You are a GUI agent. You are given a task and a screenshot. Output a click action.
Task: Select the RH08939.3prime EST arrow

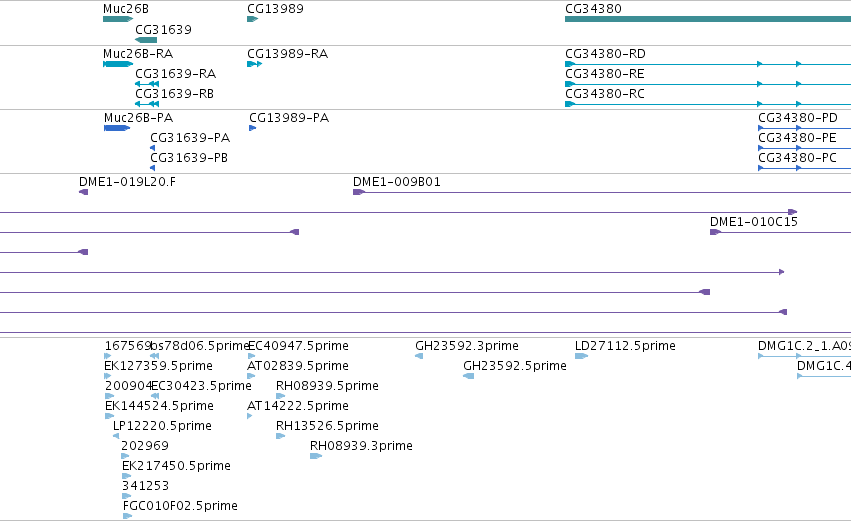click(x=316, y=456)
